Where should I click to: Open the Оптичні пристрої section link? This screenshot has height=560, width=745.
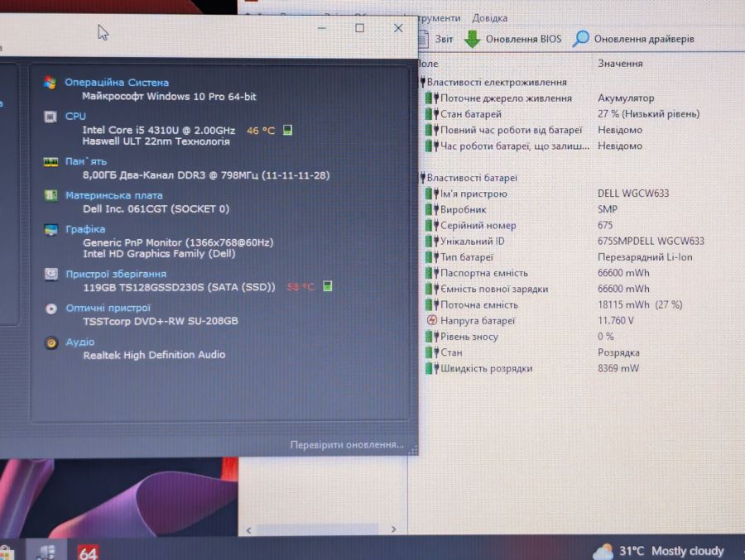pyautogui.click(x=108, y=308)
